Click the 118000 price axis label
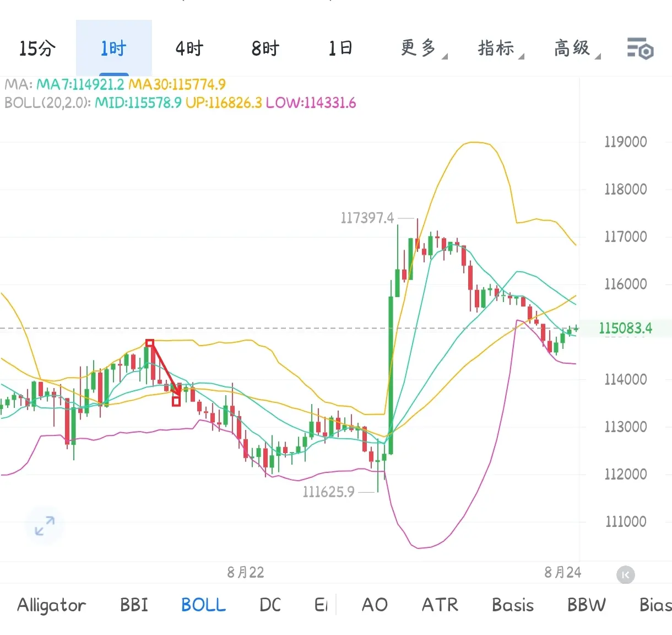Viewport: 672px width, 635px height. 626,190
